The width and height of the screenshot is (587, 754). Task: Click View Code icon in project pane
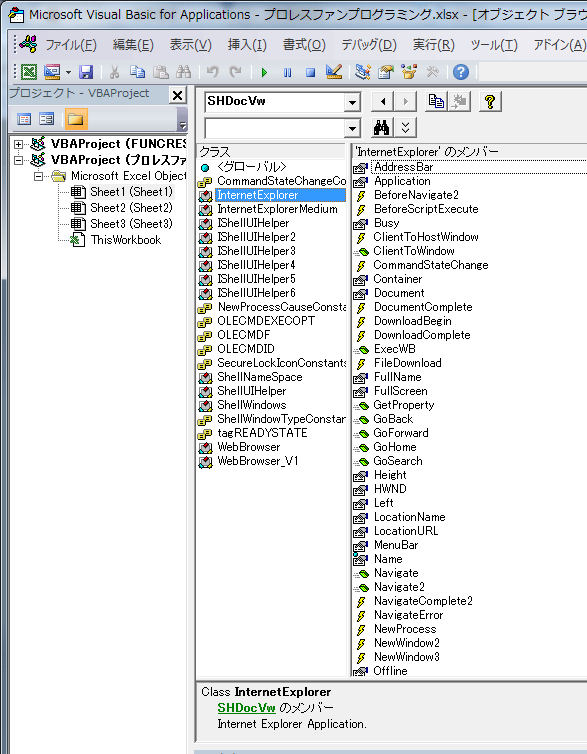[x=24, y=119]
